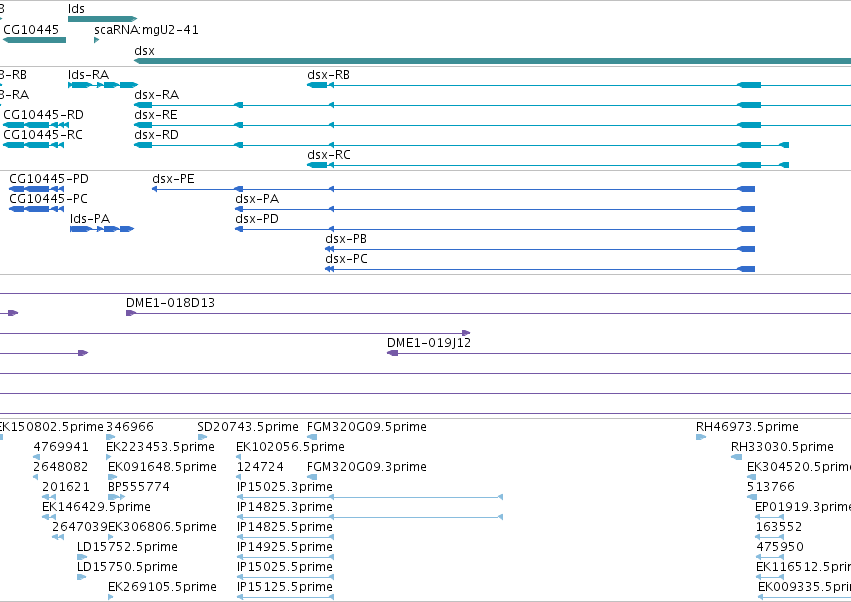
Task: Click the CG10445-RD transcript
Action: [x=36, y=125]
